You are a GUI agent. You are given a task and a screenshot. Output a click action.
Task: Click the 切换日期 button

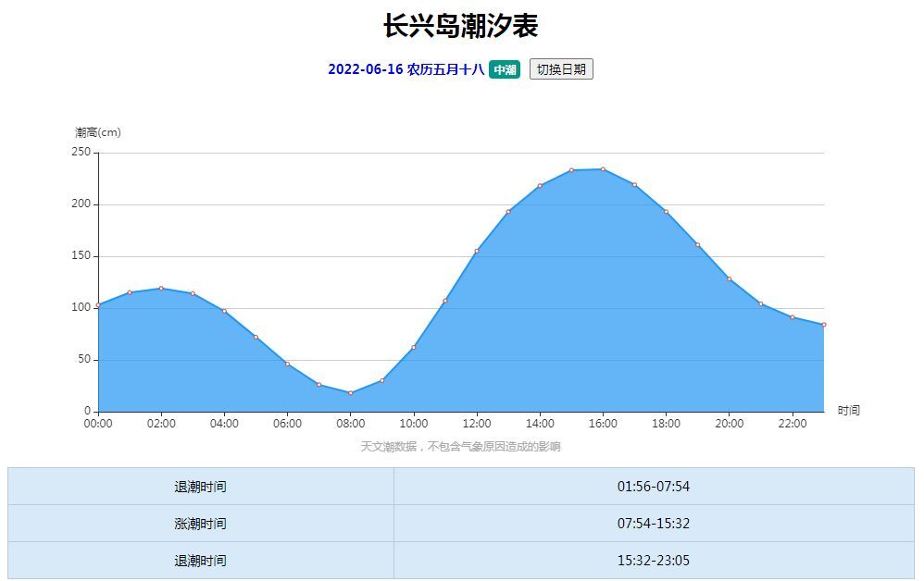pyautogui.click(x=561, y=69)
